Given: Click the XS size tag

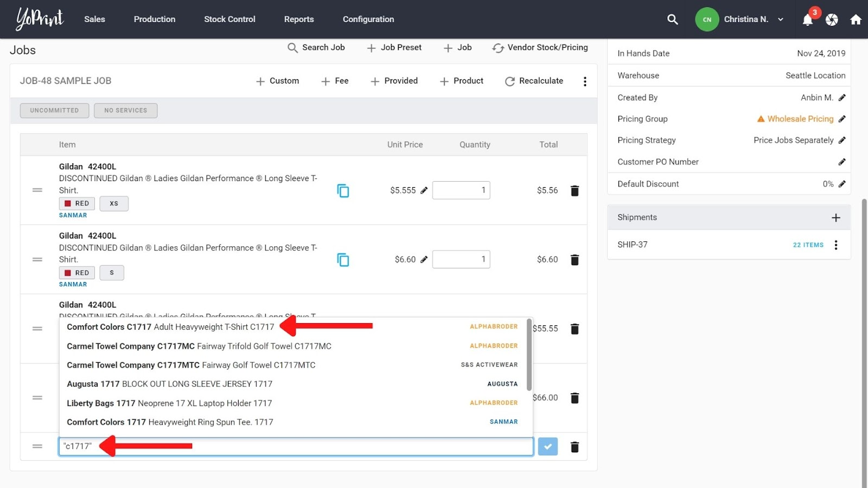Looking at the screenshot, I should tap(114, 203).
